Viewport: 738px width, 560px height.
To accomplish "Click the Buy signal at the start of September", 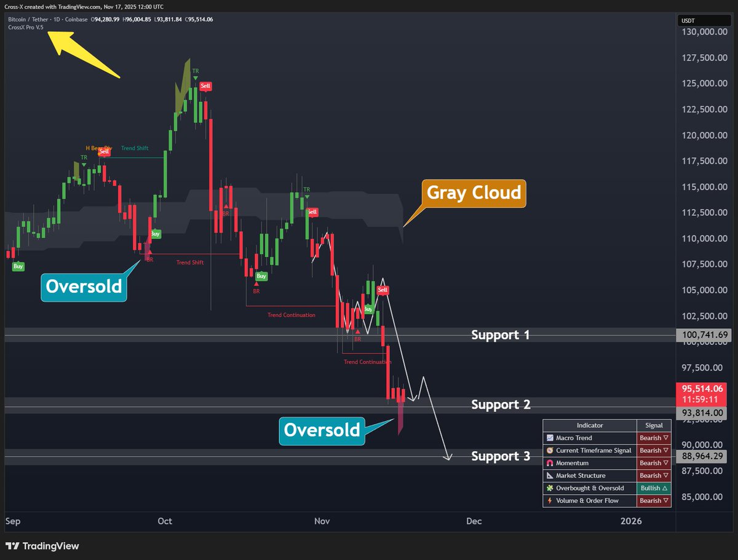I will tap(18, 266).
